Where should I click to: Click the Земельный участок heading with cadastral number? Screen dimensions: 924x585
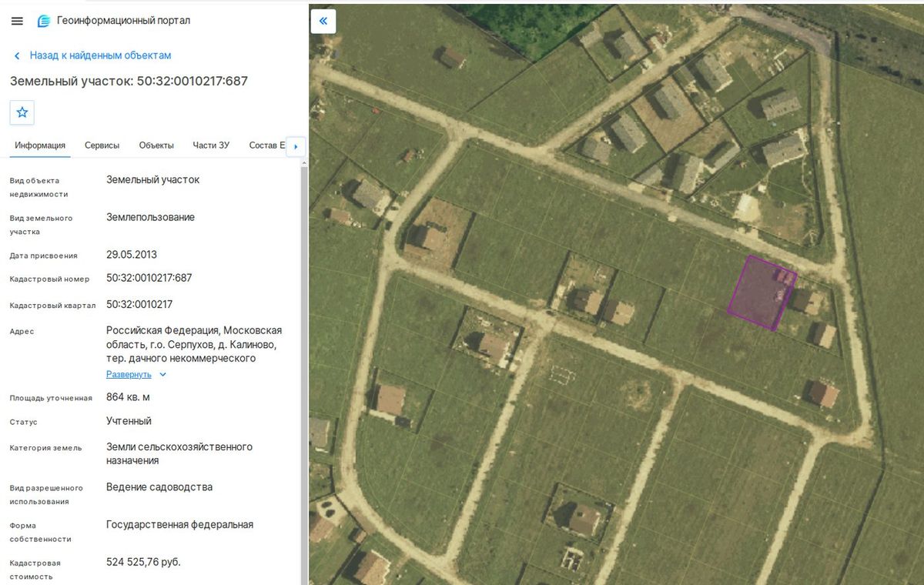129,81
